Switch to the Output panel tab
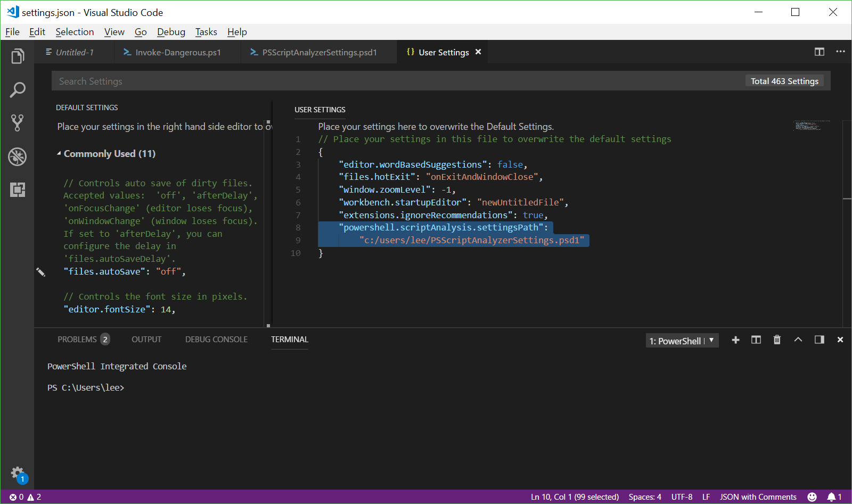This screenshot has height=504, width=852. [x=146, y=340]
